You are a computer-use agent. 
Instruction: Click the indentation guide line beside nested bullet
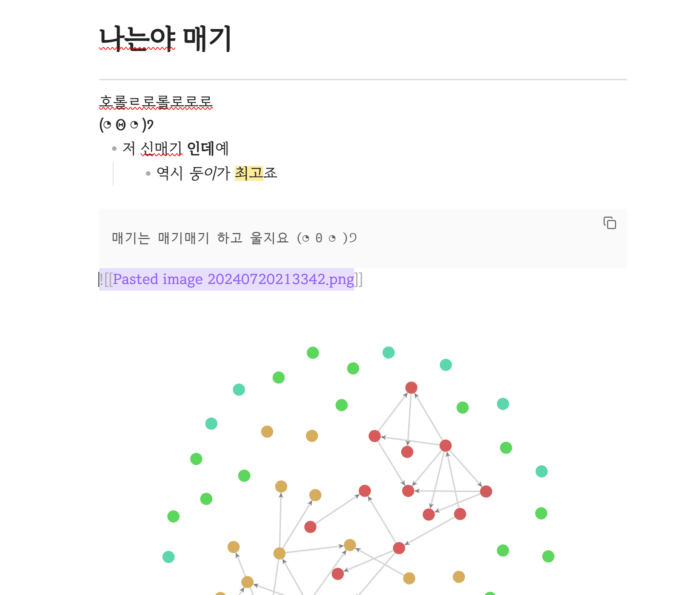tap(113, 173)
